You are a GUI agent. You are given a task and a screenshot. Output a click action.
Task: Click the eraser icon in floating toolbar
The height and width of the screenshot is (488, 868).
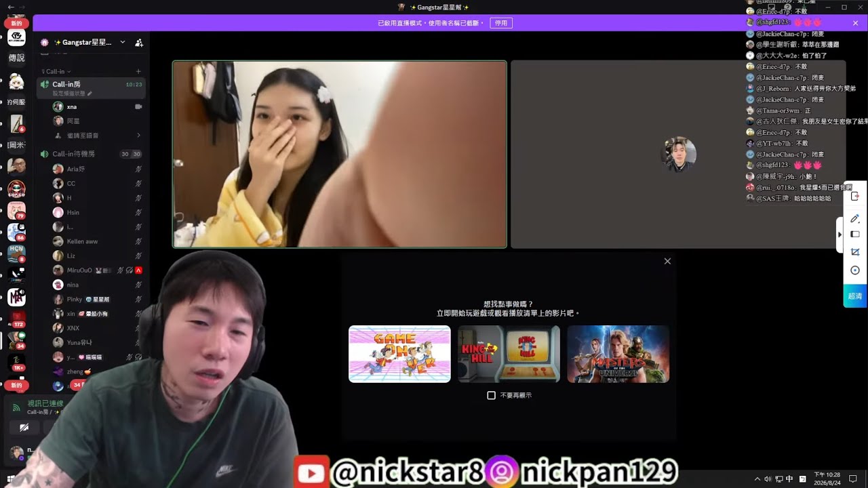[855, 235]
